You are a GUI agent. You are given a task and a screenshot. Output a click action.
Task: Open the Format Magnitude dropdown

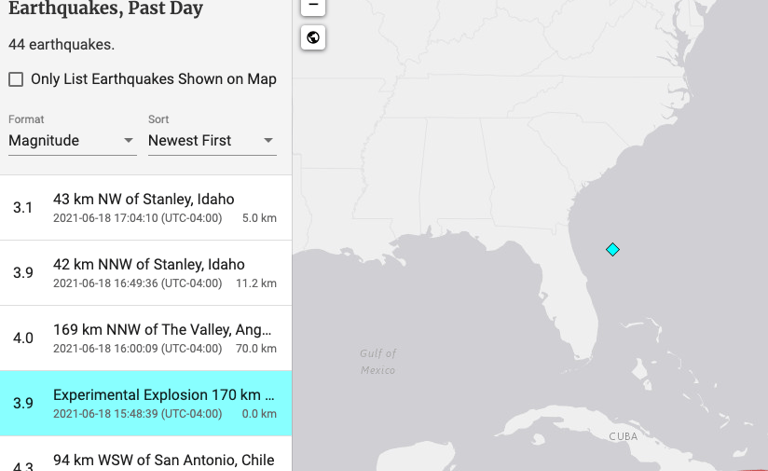72,141
